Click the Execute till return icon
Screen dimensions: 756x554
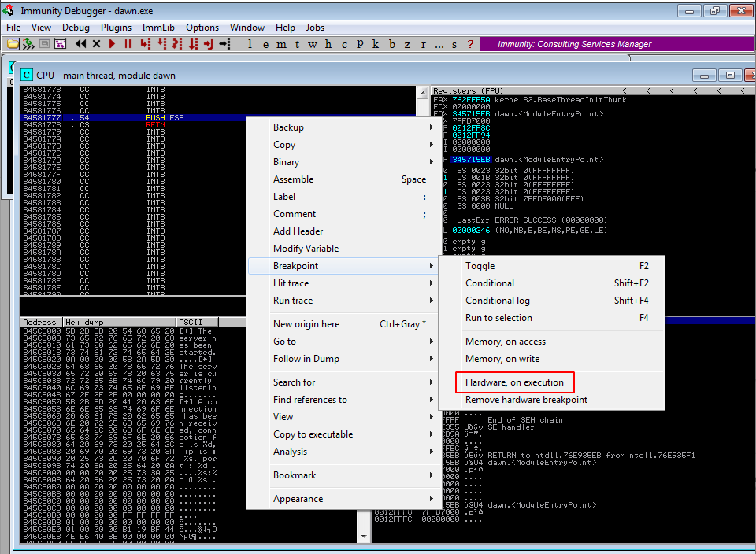pyautogui.click(x=208, y=44)
